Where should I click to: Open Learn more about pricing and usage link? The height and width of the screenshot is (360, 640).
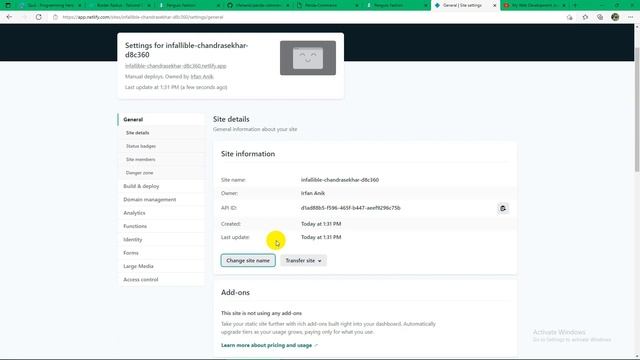(269, 345)
